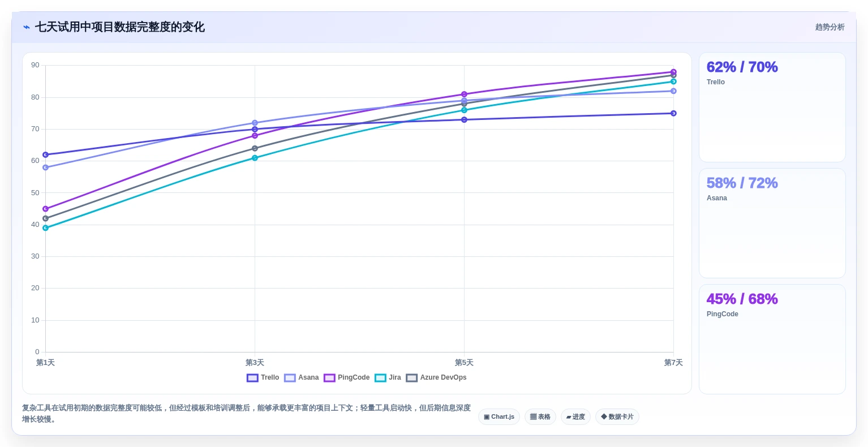Toggle the Azure DevOps legend swatch
The image size is (868, 447).
tap(412, 378)
